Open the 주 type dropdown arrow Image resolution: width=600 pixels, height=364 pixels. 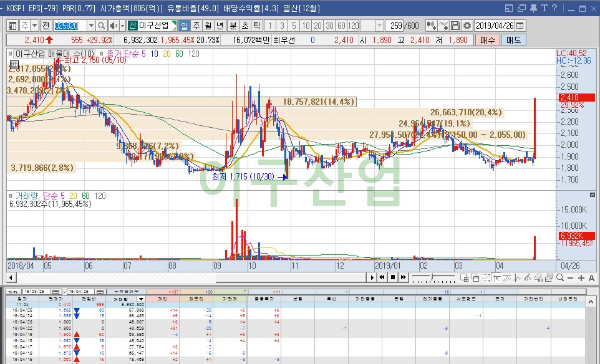click(x=34, y=26)
